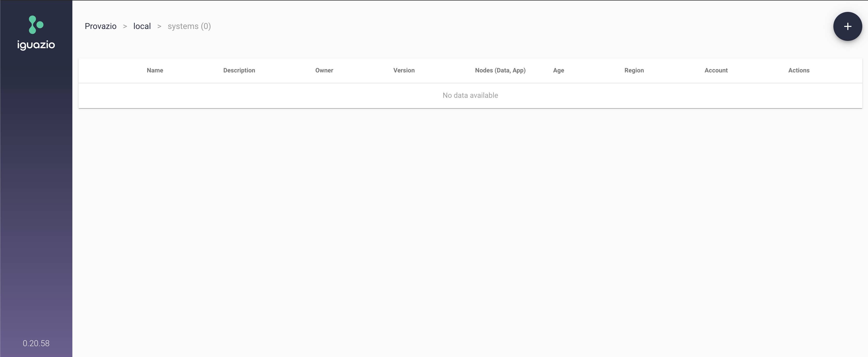Click the Age column header
The image size is (868, 357).
click(x=559, y=70)
